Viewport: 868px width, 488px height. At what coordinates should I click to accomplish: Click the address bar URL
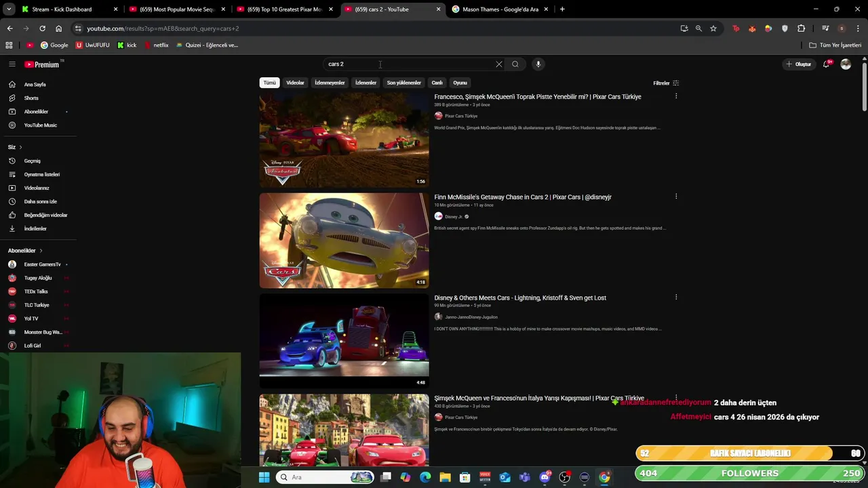[163, 28]
